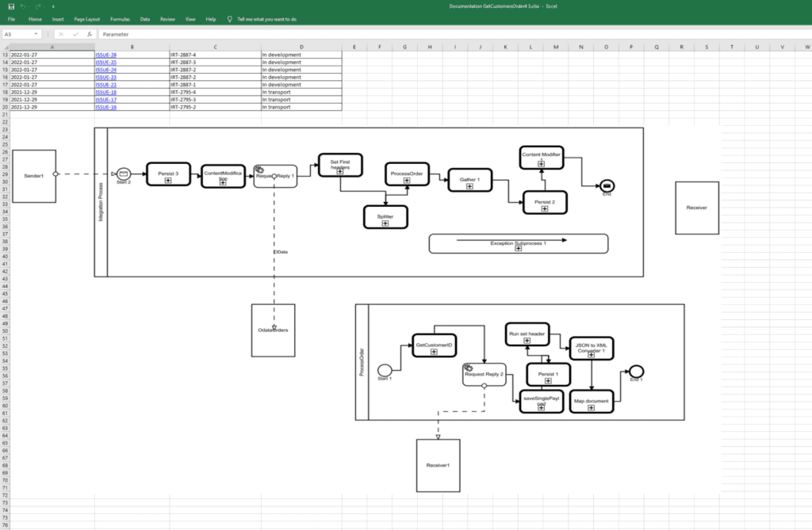
Task: Select column D header
Action: click(x=301, y=47)
